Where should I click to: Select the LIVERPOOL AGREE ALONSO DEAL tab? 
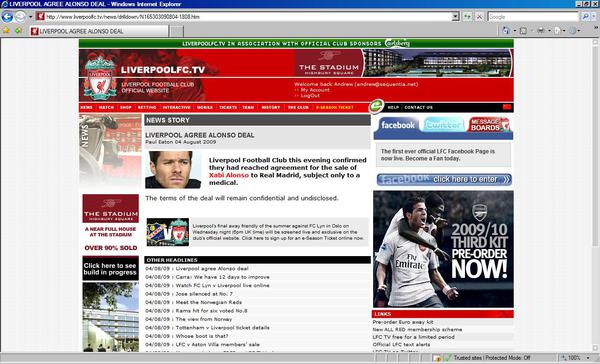click(99, 31)
